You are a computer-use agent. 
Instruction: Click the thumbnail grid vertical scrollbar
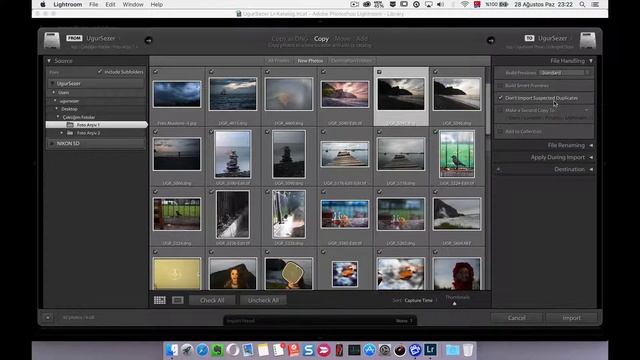click(488, 109)
